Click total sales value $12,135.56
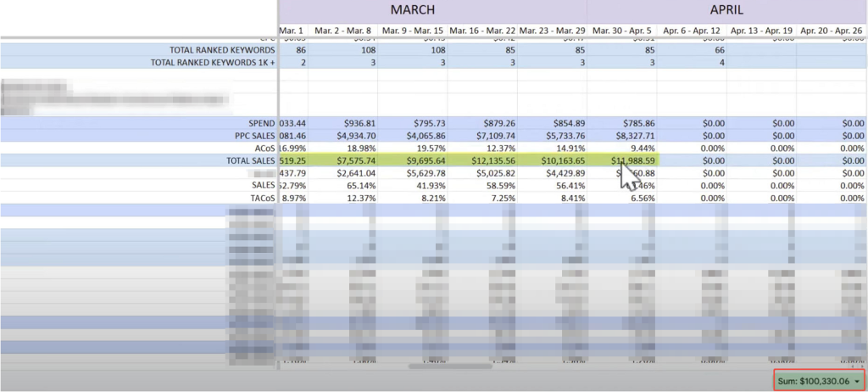Image resolution: width=868 pixels, height=392 pixels. 485,160
